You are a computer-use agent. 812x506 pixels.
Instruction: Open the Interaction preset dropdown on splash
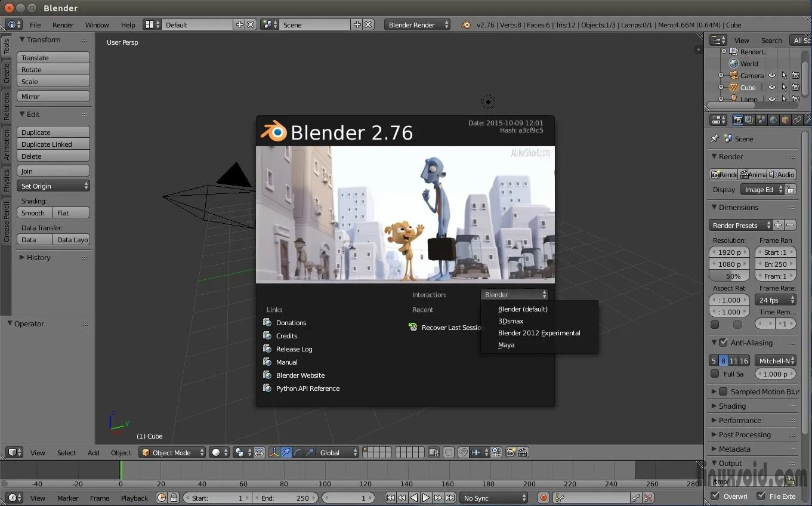pos(514,294)
